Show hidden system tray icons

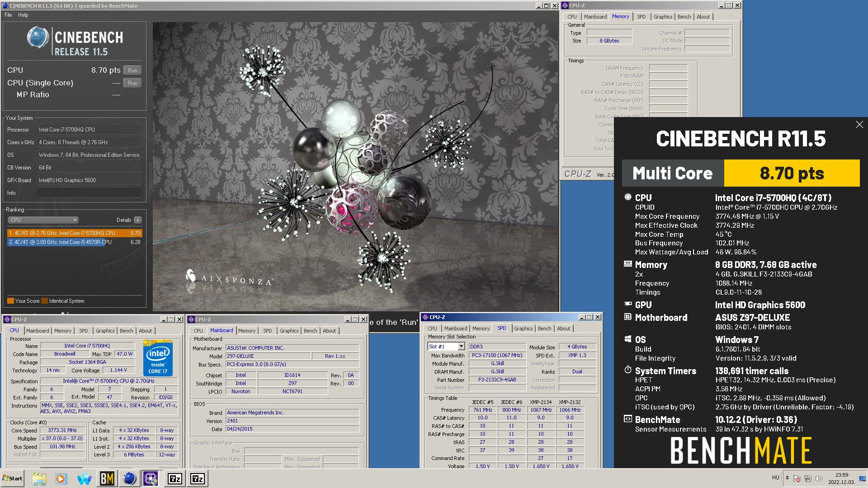(x=787, y=478)
